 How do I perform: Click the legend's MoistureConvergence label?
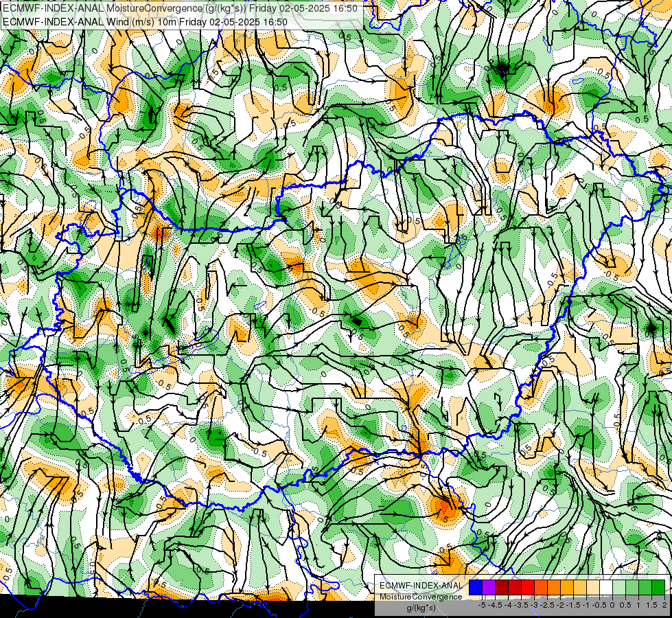point(421,597)
